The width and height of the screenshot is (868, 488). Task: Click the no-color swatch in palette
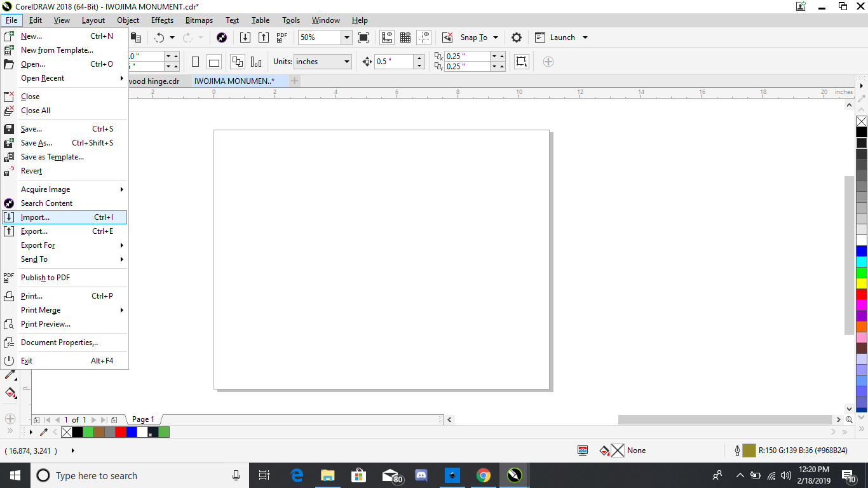862,121
